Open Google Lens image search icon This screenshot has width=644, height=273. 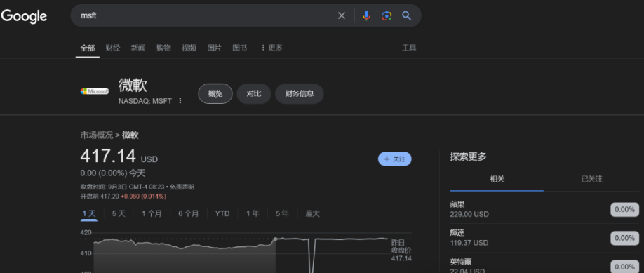pos(387,15)
